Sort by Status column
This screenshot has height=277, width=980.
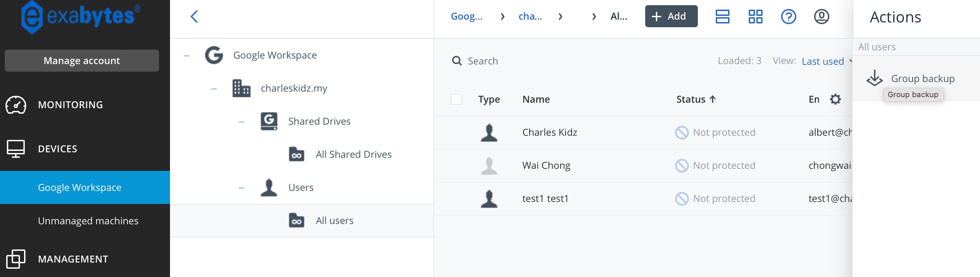696,100
